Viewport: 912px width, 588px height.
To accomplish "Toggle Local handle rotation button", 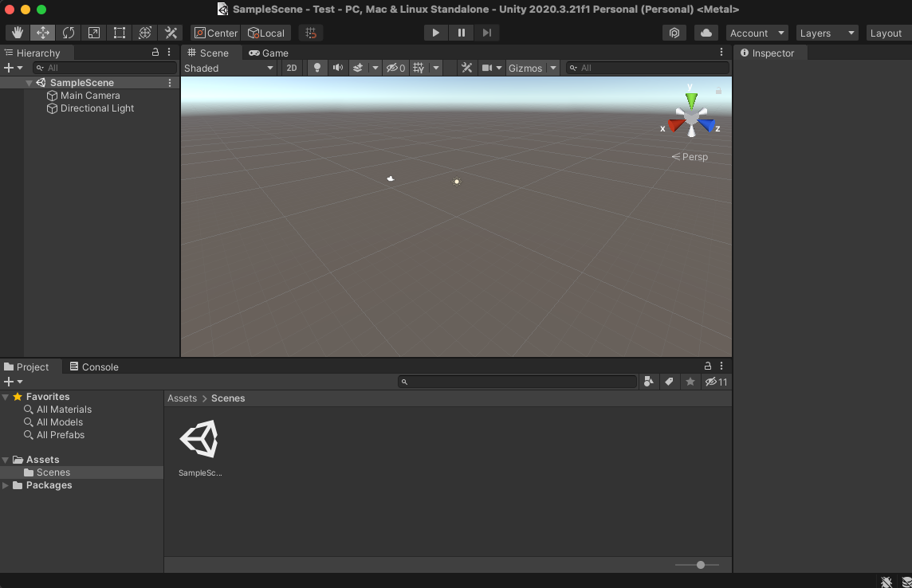I will (x=266, y=33).
